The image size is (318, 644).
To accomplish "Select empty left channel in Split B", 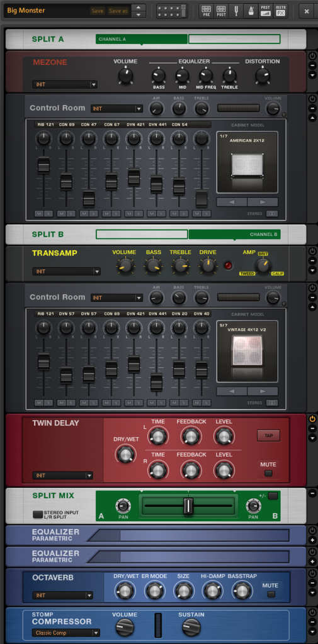I will (x=142, y=235).
